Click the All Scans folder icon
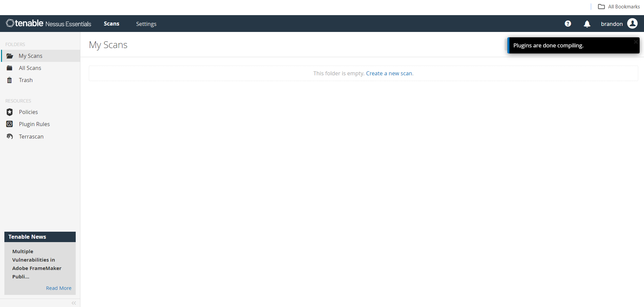Image resolution: width=644 pixels, height=307 pixels. (x=9, y=68)
